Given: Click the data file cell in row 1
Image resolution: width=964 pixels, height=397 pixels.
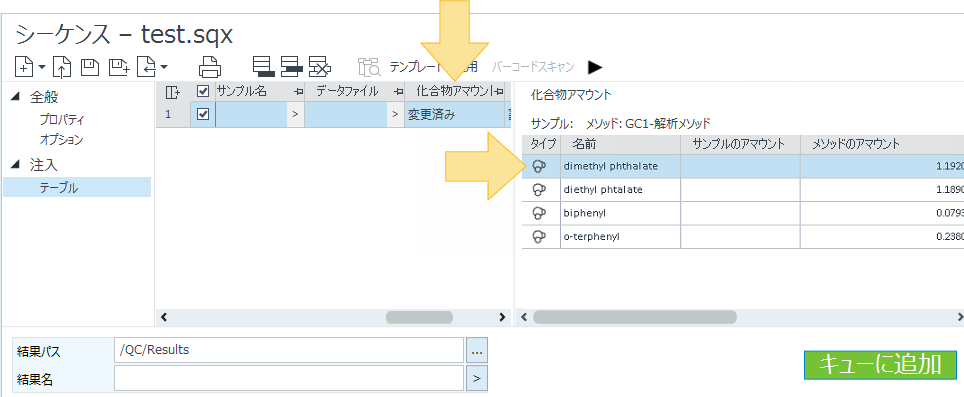Looking at the screenshot, I should (x=347, y=115).
